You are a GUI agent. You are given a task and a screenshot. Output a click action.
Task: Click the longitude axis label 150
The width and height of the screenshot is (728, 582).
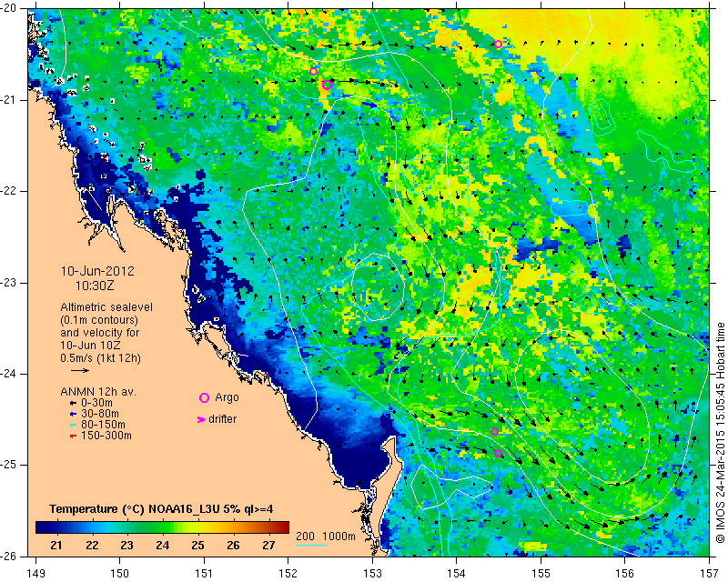tap(120, 574)
